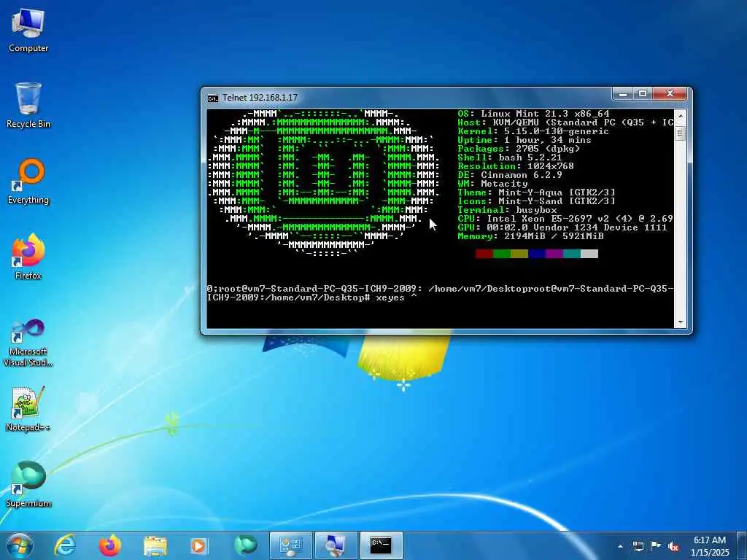Click the 'OS: Linux Mint 21.3' line
The image size is (747, 560).
[533, 114]
